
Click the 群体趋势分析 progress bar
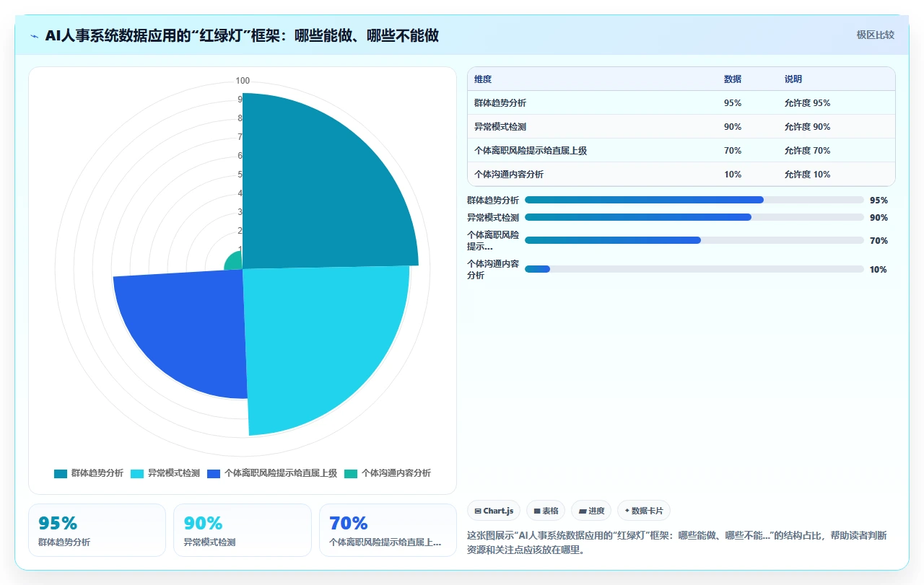point(694,200)
